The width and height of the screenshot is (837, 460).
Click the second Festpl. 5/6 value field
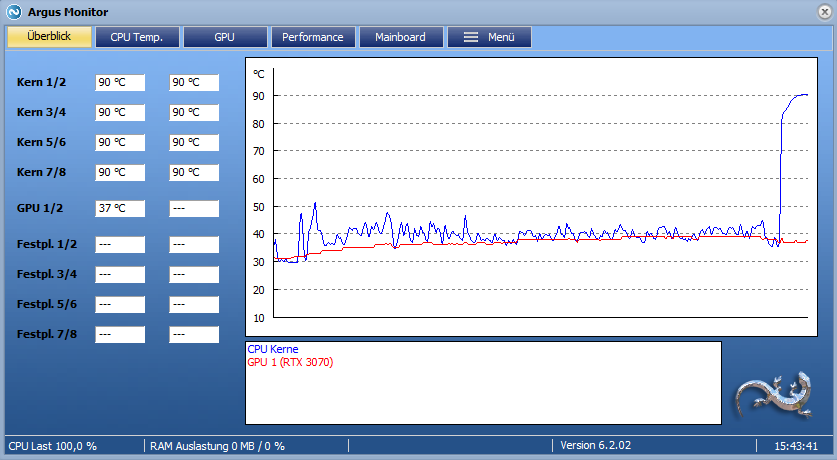coord(194,304)
